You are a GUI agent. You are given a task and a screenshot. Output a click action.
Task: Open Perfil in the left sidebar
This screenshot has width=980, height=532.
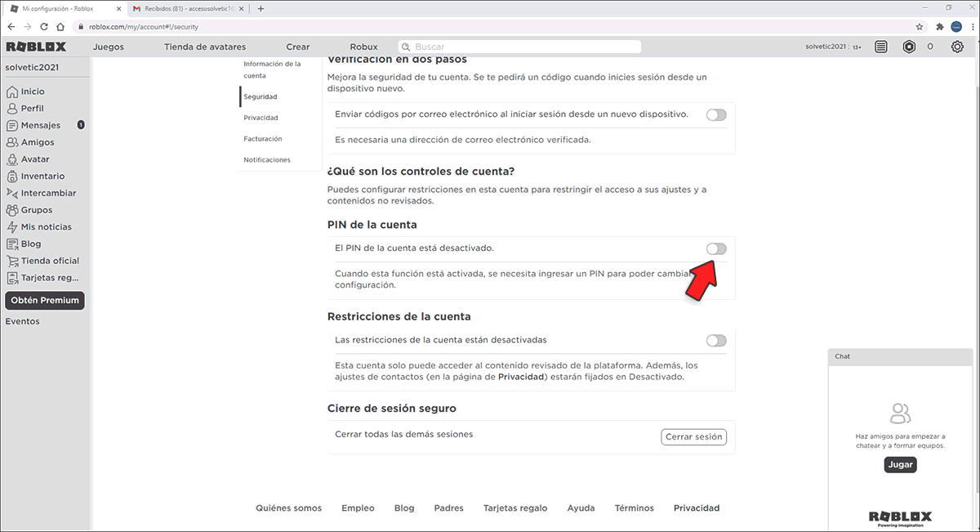pos(25,108)
